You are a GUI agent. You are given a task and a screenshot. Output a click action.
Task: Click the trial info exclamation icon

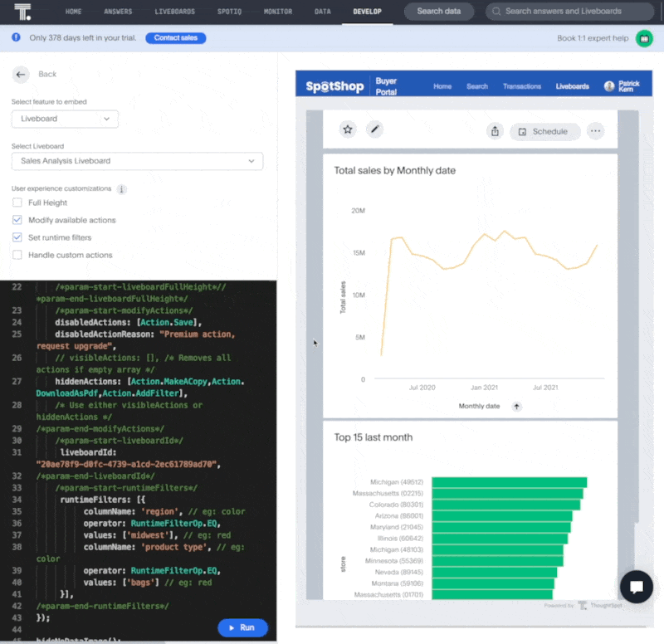[16, 37]
